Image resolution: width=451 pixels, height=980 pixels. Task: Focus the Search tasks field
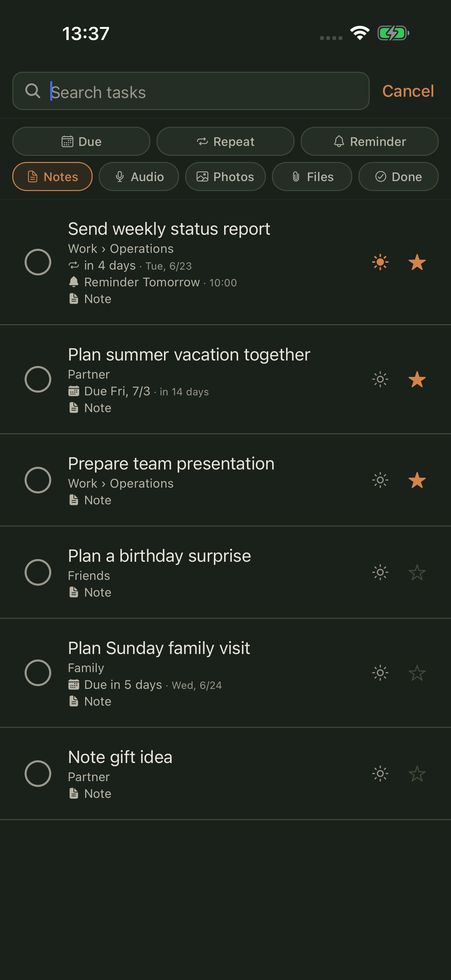[x=191, y=91]
